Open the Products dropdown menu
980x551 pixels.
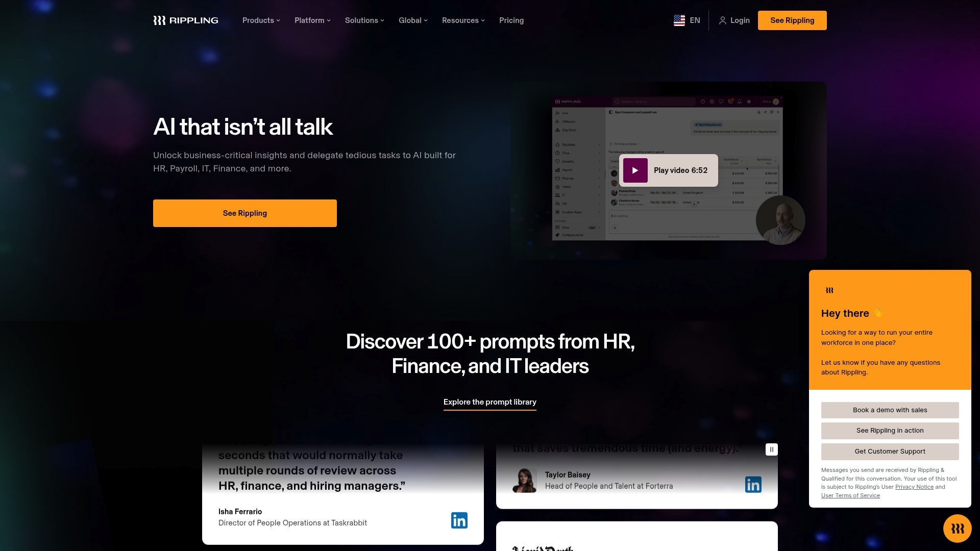pyautogui.click(x=261, y=20)
